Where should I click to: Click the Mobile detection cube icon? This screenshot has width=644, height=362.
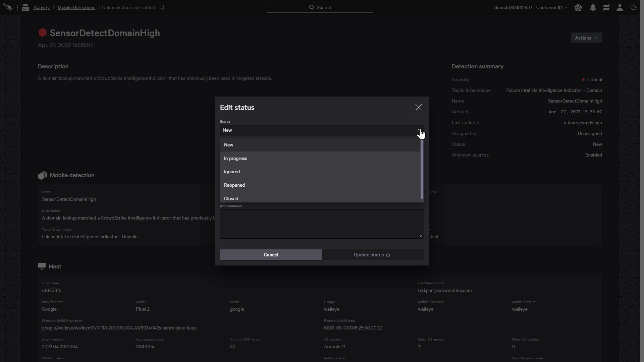click(x=42, y=175)
